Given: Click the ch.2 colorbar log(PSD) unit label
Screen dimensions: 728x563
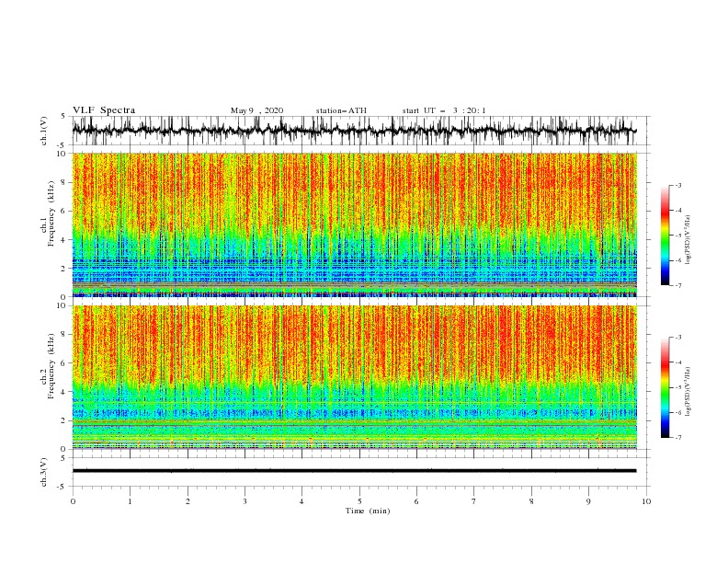Looking at the screenshot, I should point(688,391).
